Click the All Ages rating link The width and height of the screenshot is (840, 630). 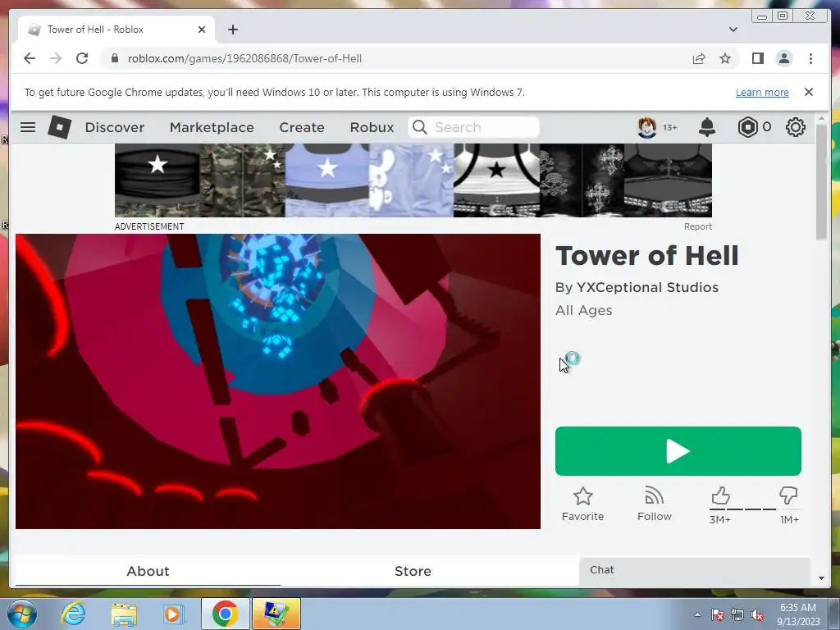click(583, 311)
